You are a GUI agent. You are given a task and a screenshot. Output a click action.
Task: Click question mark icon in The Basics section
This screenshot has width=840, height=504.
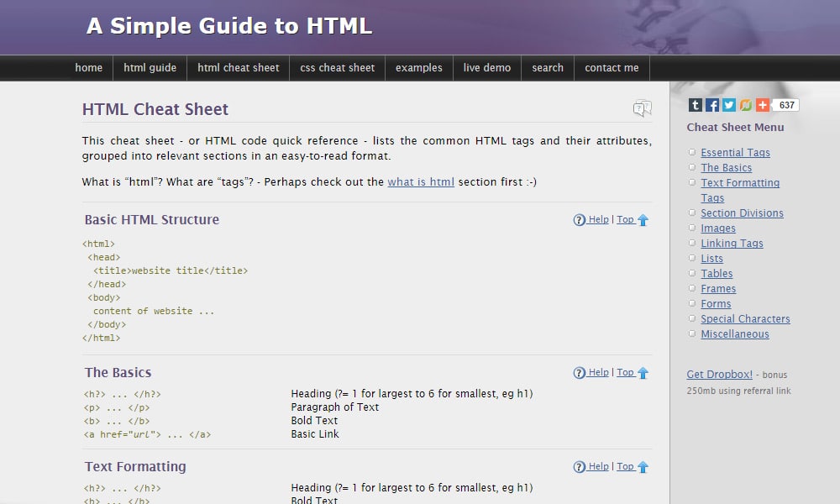(579, 373)
